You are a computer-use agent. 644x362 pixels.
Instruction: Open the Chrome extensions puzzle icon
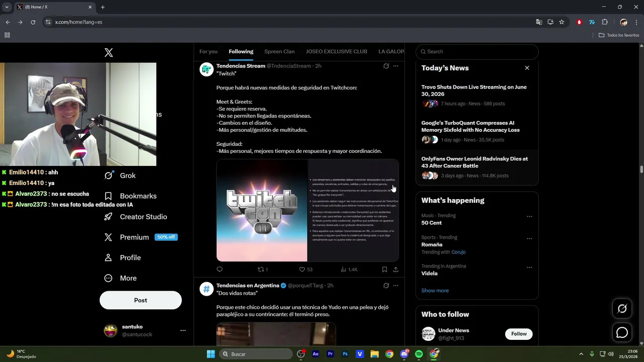(x=605, y=22)
